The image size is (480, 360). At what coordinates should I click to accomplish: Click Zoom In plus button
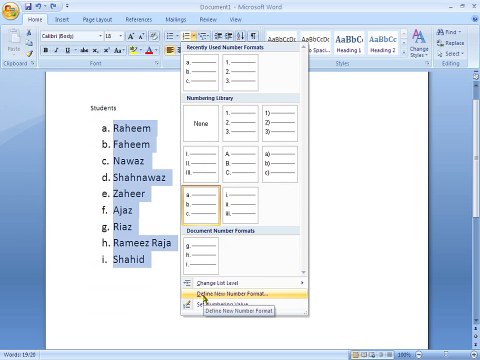(475, 355)
